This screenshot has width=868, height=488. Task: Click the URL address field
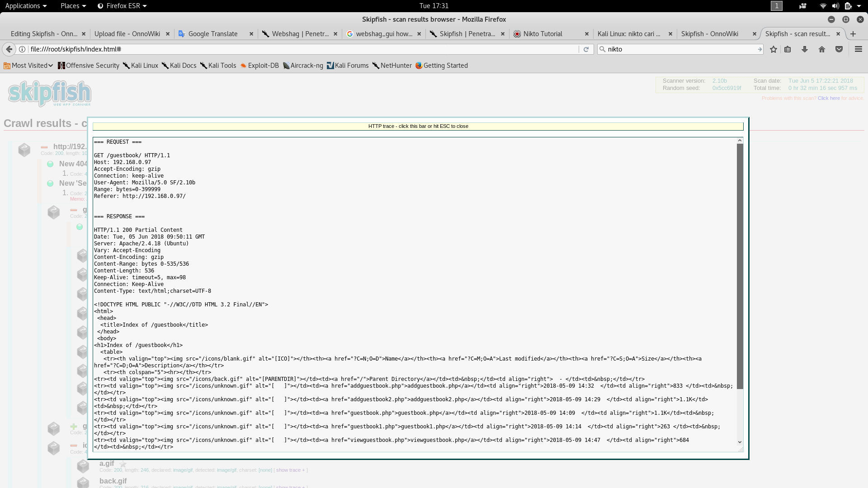(x=303, y=49)
